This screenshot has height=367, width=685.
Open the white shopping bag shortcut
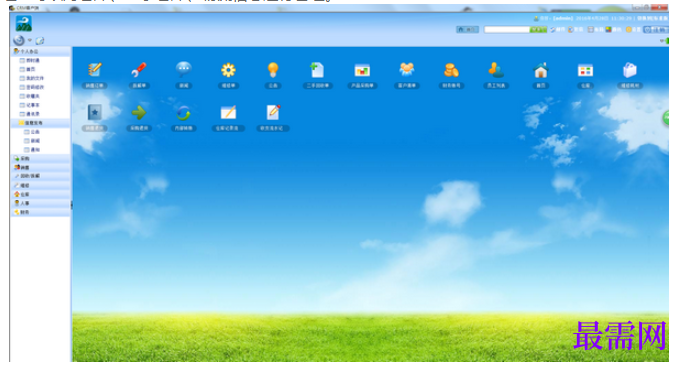[x=630, y=70]
